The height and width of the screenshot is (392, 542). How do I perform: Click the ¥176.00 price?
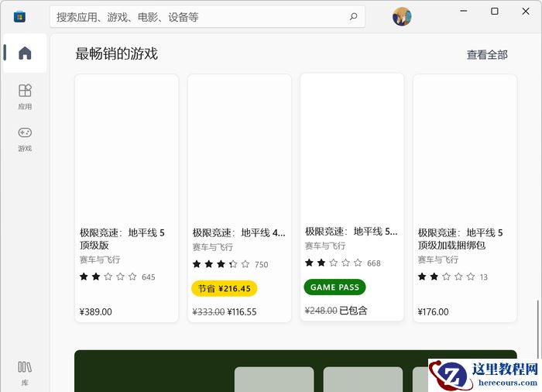[x=433, y=311]
